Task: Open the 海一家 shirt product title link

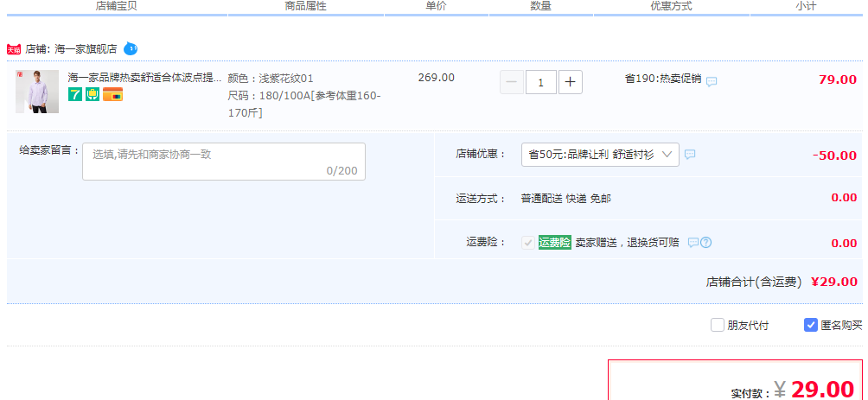Action: pyautogui.click(x=144, y=78)
